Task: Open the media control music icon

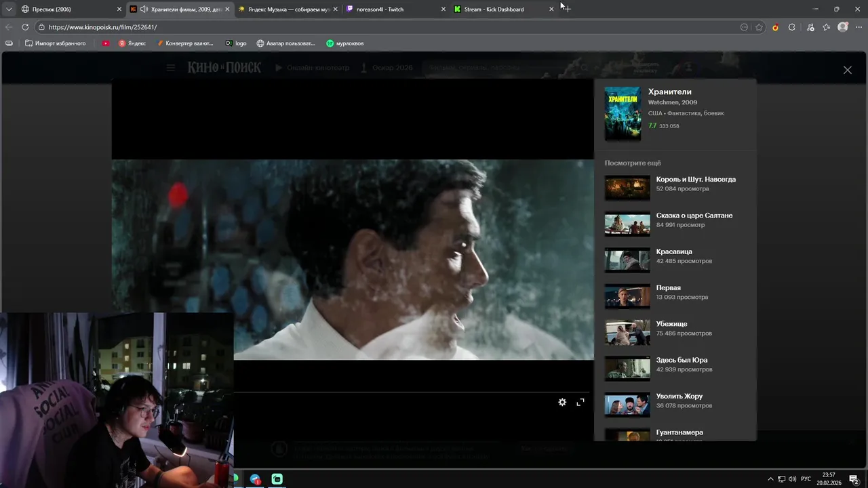Action: [x=810, y=27]
